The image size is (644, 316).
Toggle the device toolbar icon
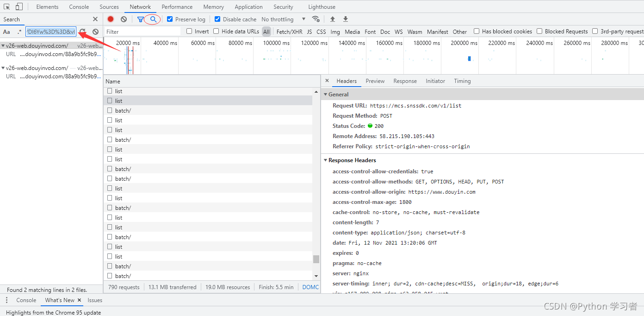pyautogui.click(x=19, y=6)
